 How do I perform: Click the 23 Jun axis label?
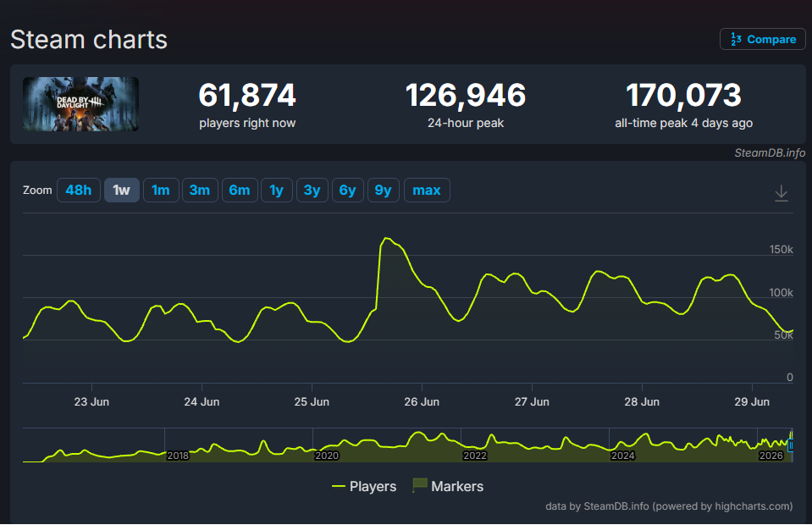(91, 401)
